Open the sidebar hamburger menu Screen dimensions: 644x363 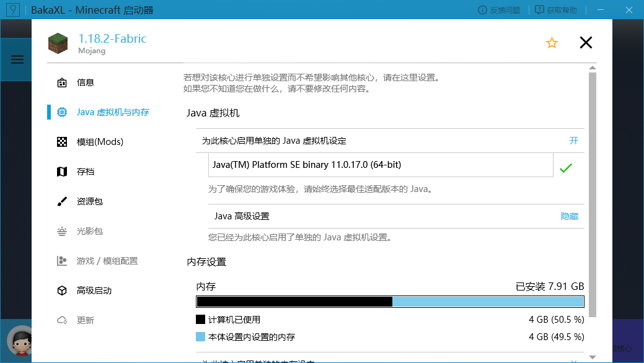16,59
